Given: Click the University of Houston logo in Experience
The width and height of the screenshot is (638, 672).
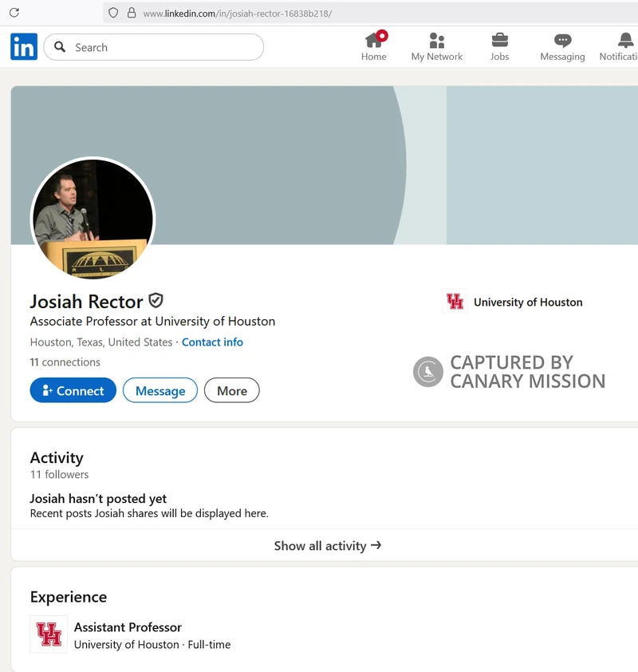Looking at the screenshot, I should coord(49,634).
